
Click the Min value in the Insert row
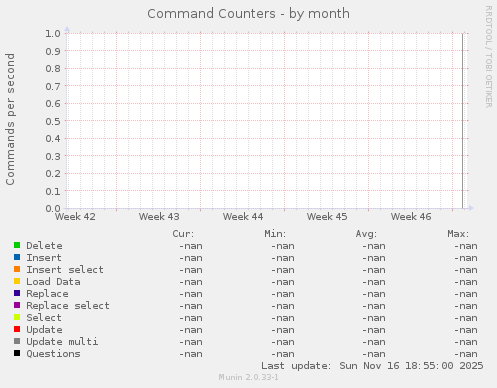tap(283, 258)
